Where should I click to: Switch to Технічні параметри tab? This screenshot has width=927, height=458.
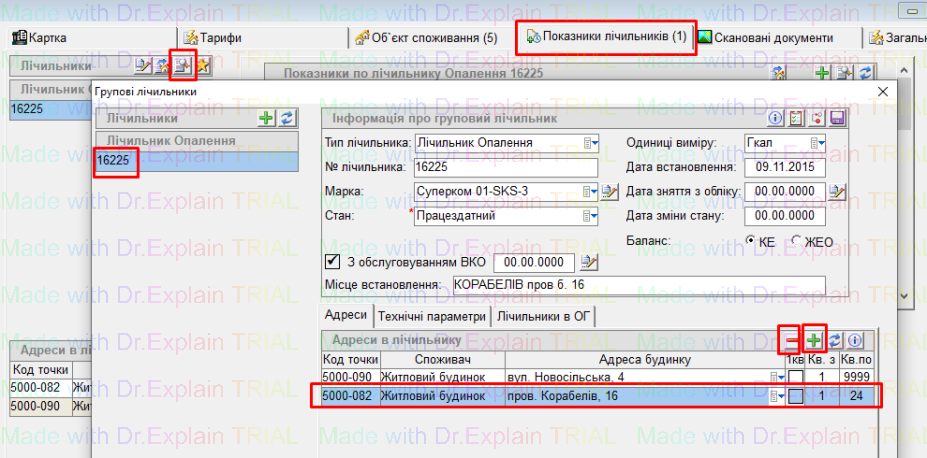[x=432, y=316]
